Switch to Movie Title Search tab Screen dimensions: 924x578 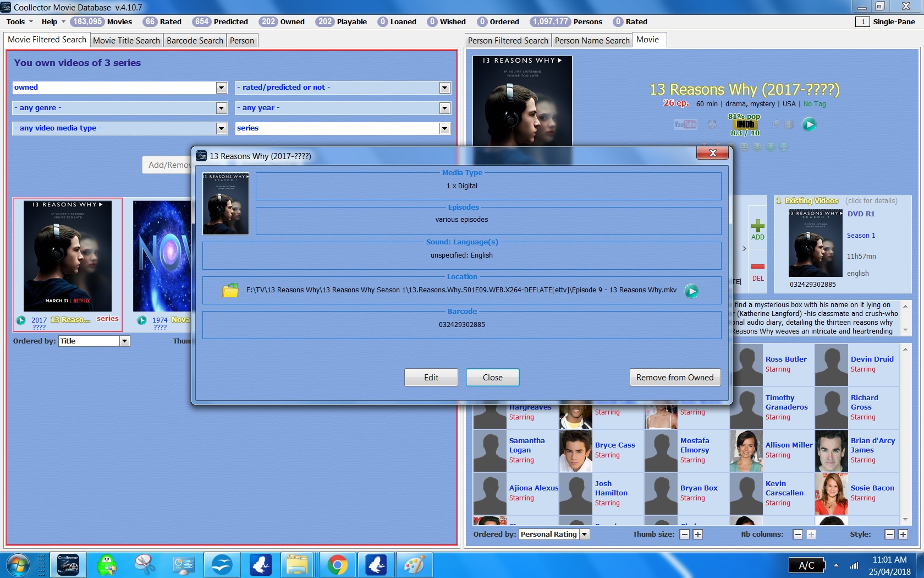coord(127,41)
